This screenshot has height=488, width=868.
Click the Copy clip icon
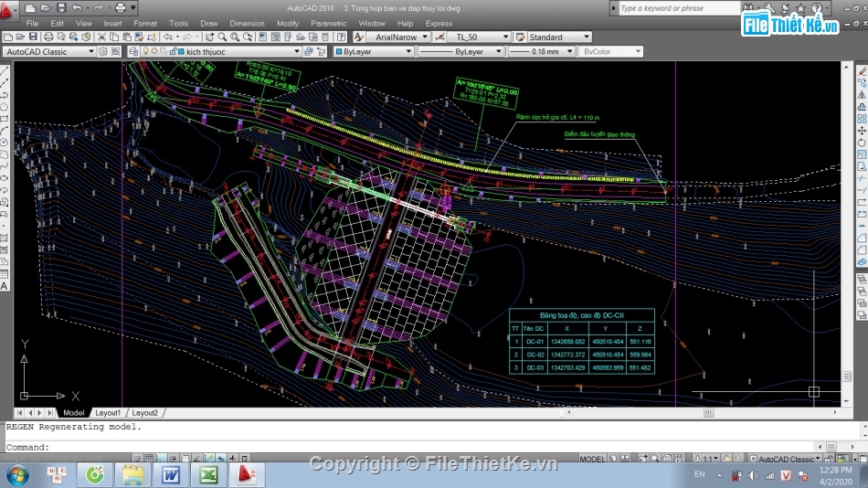(x=114, y=37)
